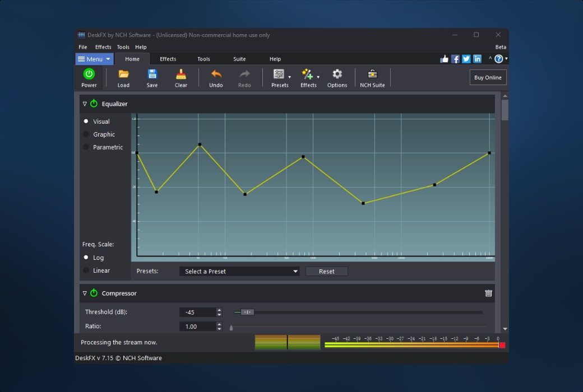The image size is (583, 392).
Task: Delete the Compressor with trash icon
Action: click(488, 293)
